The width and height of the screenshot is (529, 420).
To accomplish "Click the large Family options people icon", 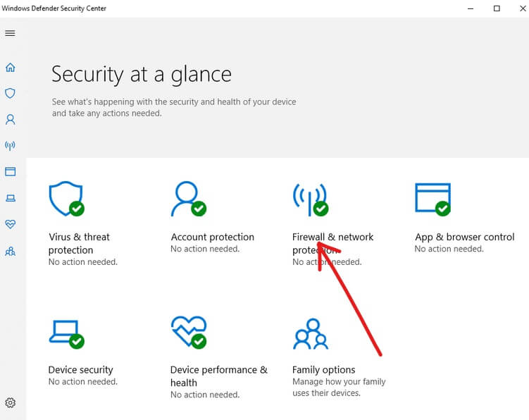I will coord(311,334).
